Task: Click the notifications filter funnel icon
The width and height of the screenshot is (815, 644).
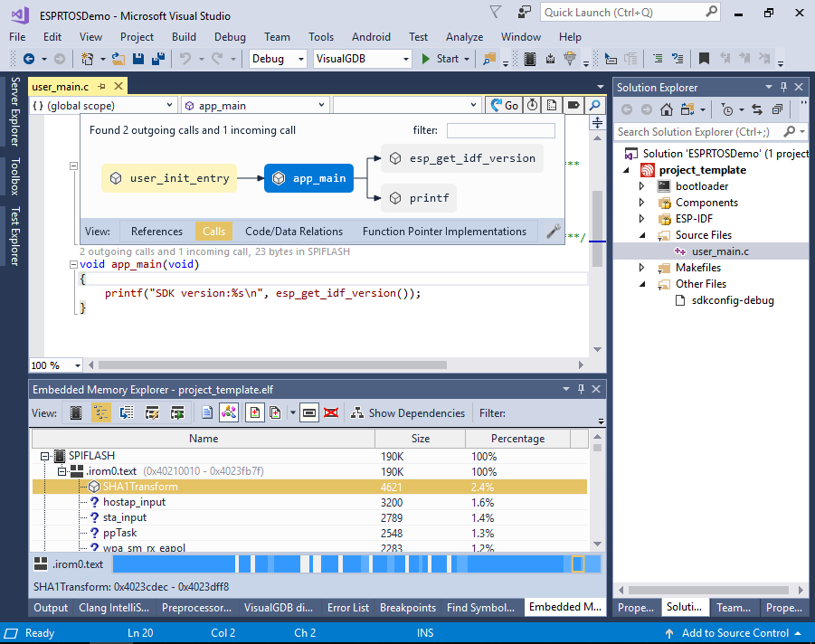Action: [x=496, y=13]
